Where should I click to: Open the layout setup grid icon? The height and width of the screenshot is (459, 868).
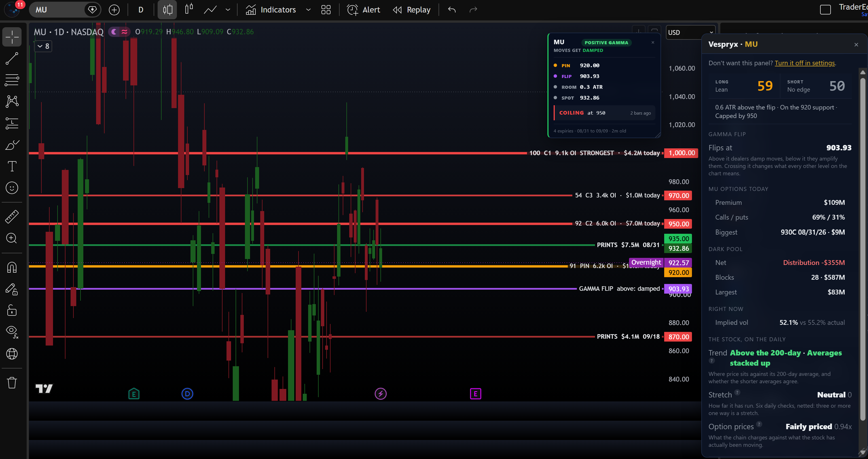(x=326, y=10)
